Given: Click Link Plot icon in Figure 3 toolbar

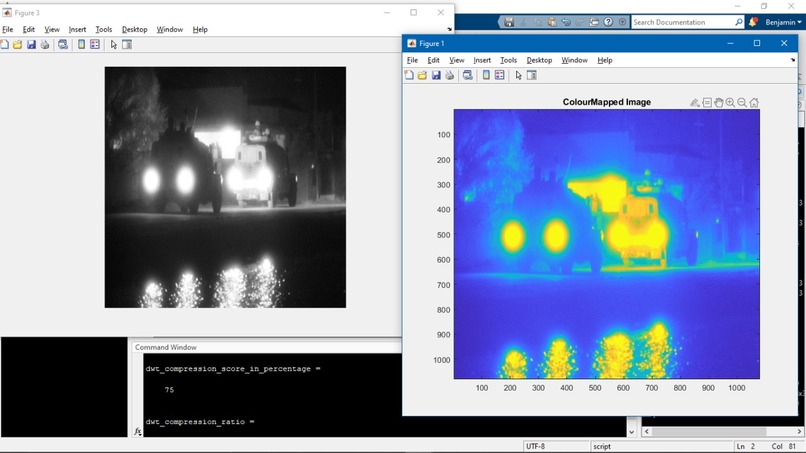Looking at the screenshot, I should tap(63, 45).
